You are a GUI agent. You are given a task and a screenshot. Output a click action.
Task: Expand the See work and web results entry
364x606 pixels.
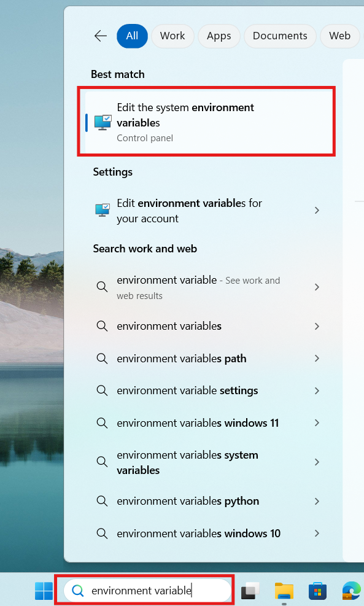(317, 287)
